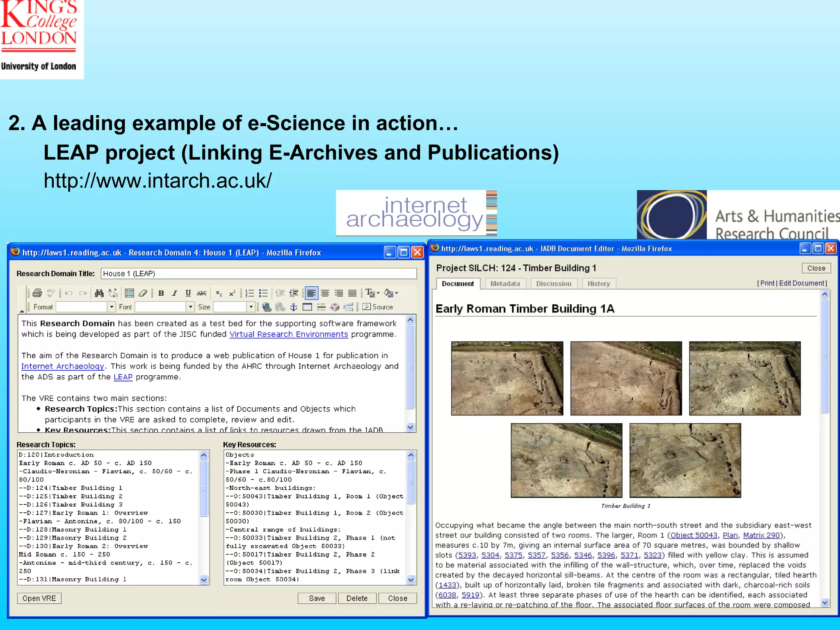Select D:128 Masonry Building 1 in Research Topics

point(73,530)
